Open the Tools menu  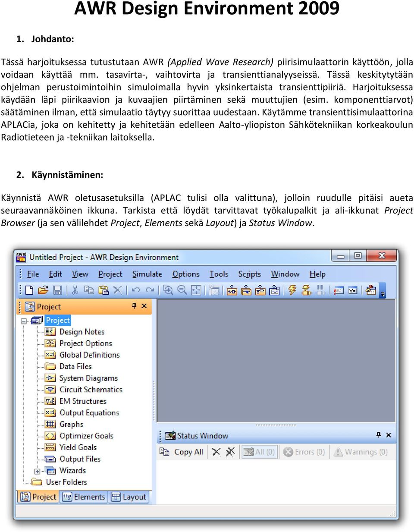[x=219, y=274]
